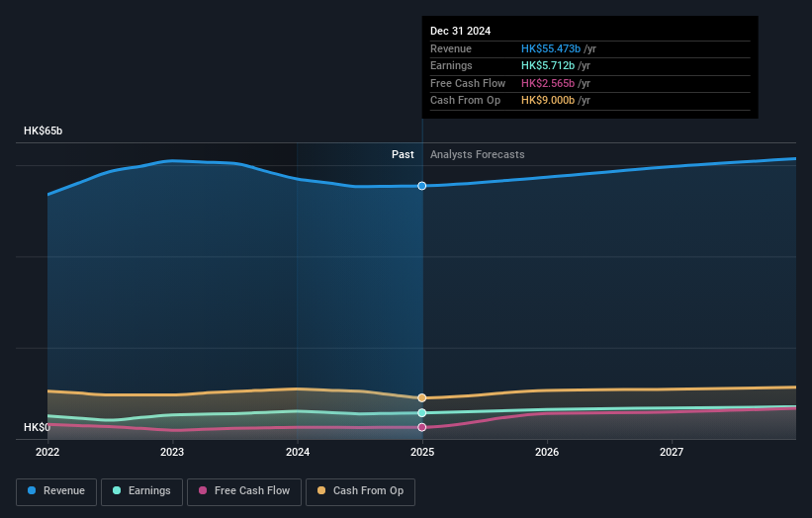The height and width of the screenshot is (518, 812).
Task: Toggle the Cash From Op legend button
Action: click(x=360, y=491)
